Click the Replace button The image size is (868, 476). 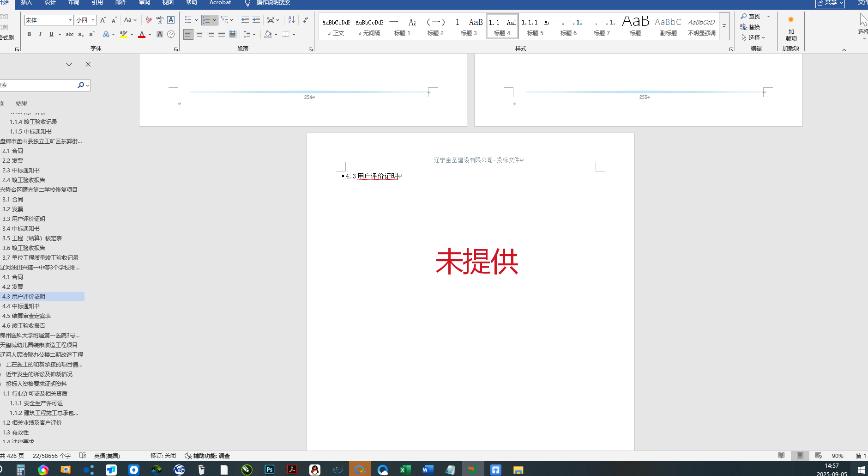pyautogui.click(x=751, y=27)
